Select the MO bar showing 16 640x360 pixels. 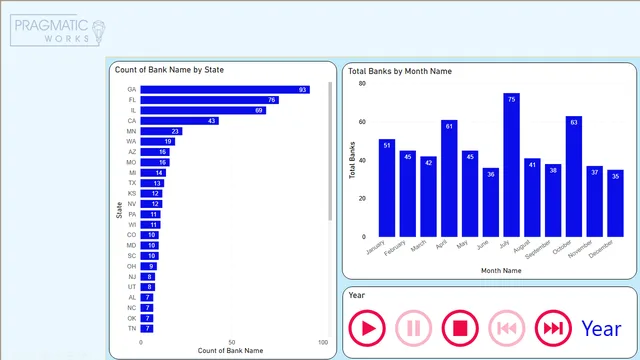coord(155,162)
